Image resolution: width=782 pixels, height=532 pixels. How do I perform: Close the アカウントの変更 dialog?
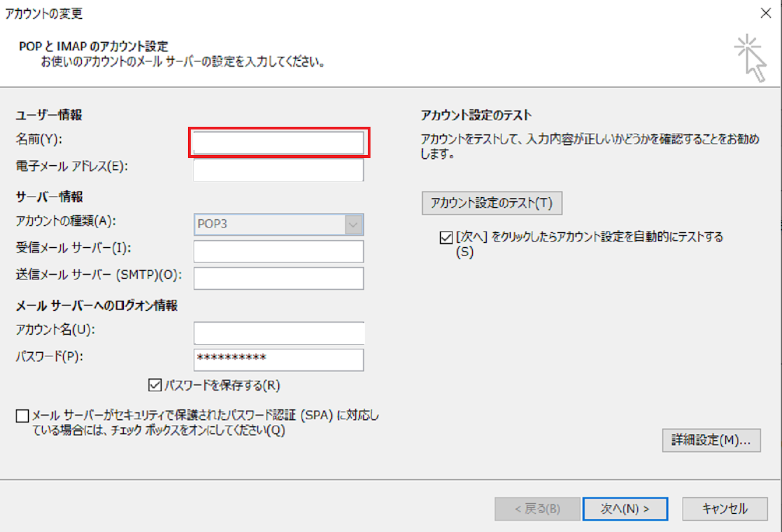click(765, 13)
